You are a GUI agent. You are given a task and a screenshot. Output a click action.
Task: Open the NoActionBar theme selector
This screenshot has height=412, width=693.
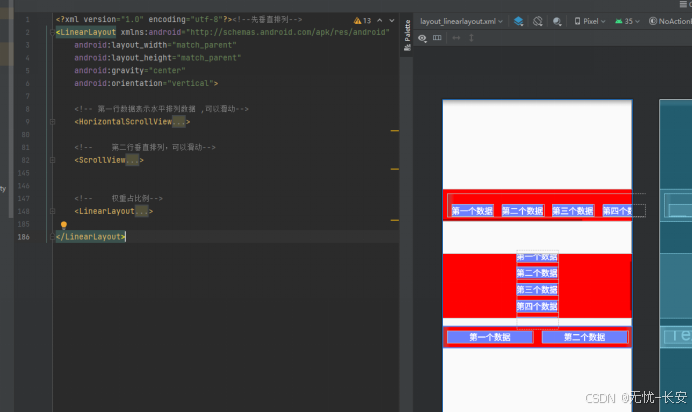coord(669,21)
